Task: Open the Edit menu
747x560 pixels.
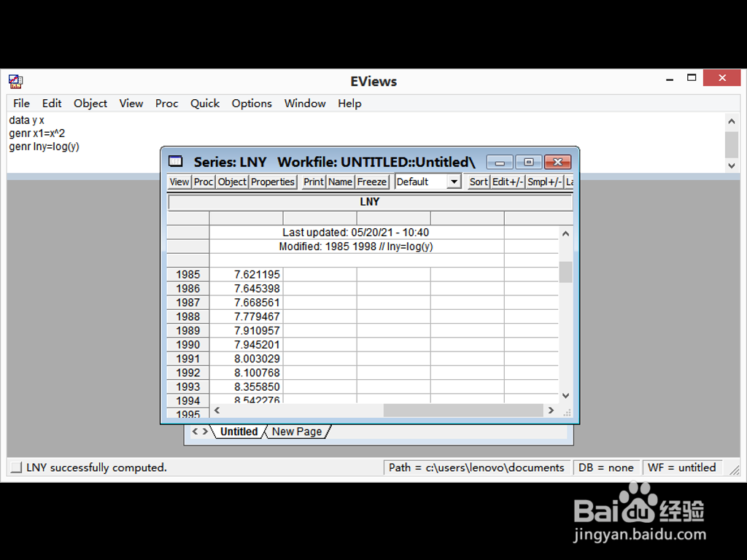Action: (x=52, y=104)
